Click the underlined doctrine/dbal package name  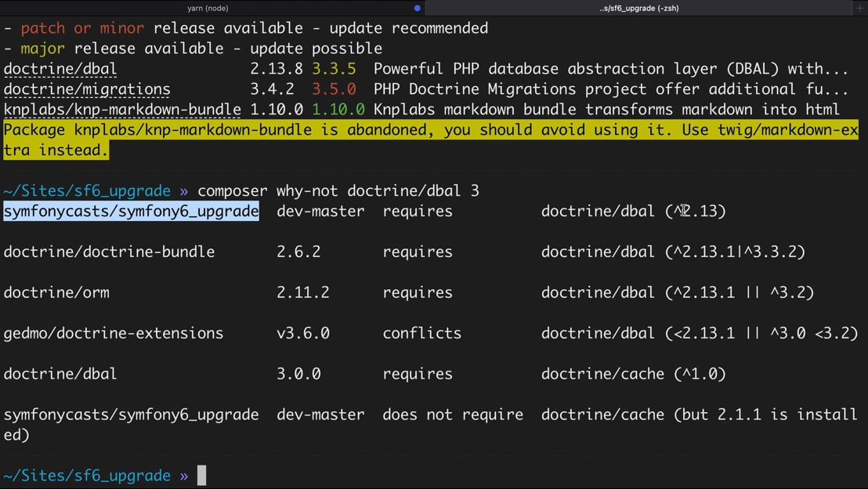tap(60, 69)
